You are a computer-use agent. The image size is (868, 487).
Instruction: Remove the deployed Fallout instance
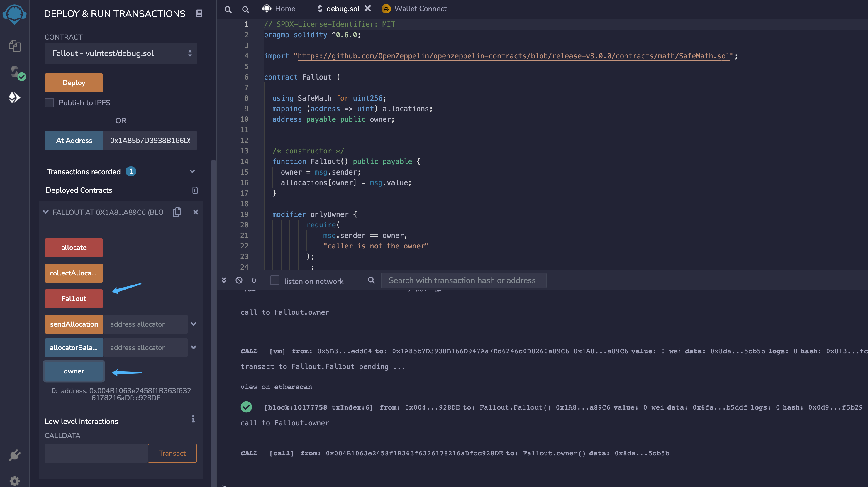(196, 212)
